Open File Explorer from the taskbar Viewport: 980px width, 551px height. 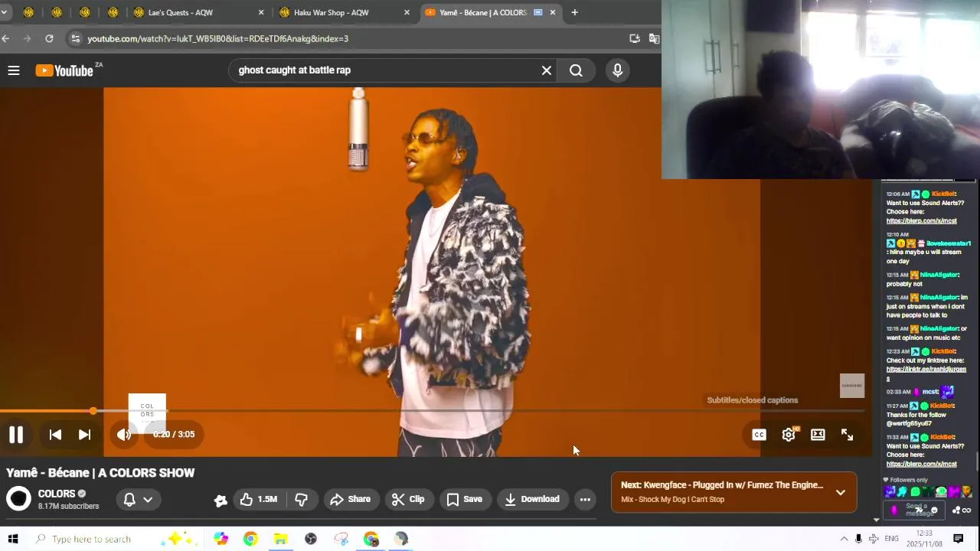coord(280,539)
